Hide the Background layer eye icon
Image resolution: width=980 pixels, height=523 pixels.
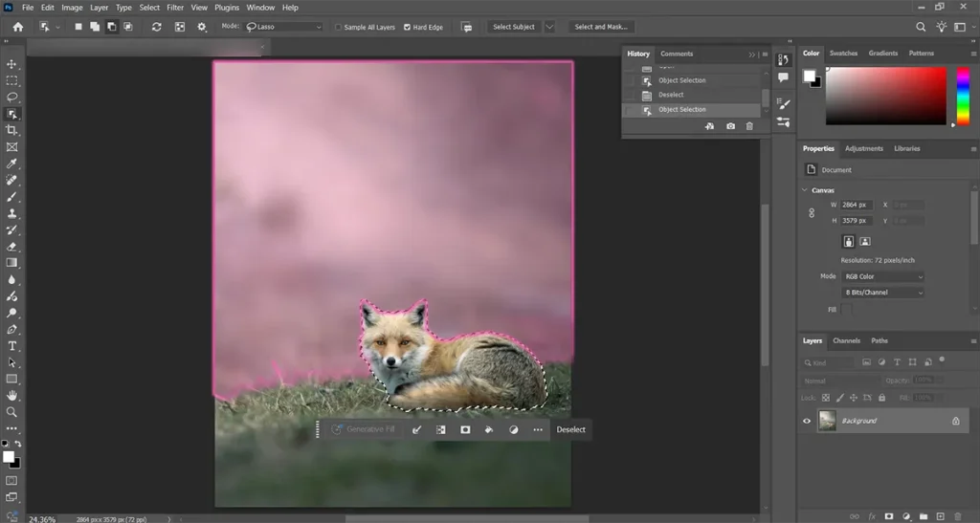(807, 421)
